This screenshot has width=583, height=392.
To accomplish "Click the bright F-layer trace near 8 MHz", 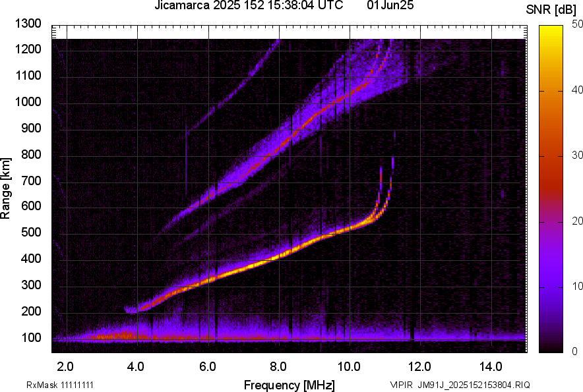I will [x=280, y=256].
